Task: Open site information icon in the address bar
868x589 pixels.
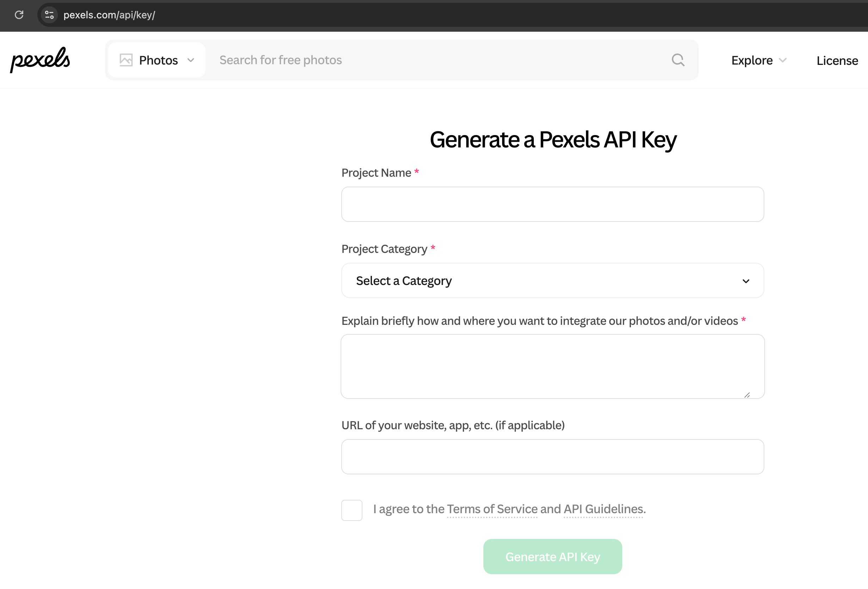Action: point(49,15)
